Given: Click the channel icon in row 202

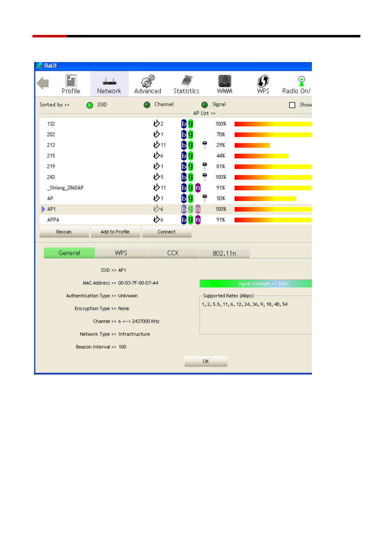Looking at the screenshot, I should click(156, 134).
